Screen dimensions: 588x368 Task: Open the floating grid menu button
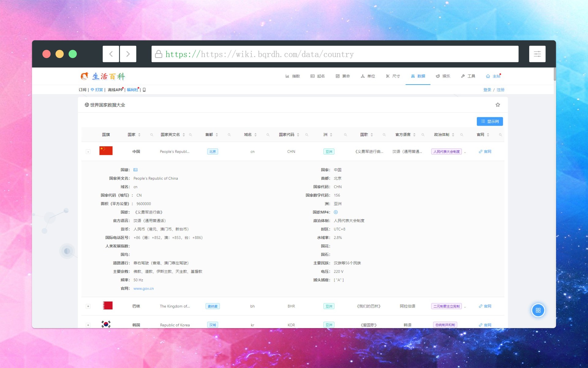pos(538,310)
